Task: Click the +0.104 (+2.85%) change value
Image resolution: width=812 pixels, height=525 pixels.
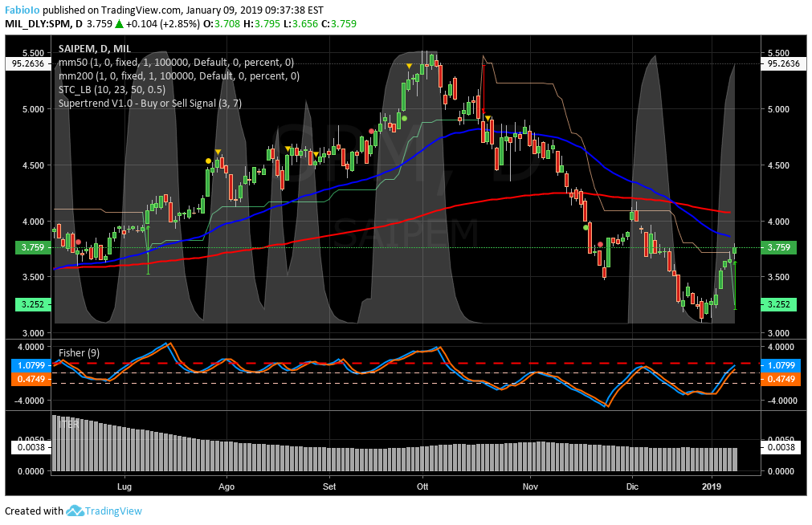Action: click(163, 24)
